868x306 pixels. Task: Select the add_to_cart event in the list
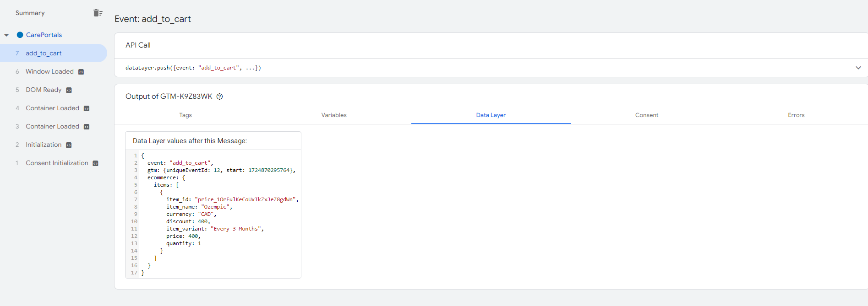(x=44, y=53)
